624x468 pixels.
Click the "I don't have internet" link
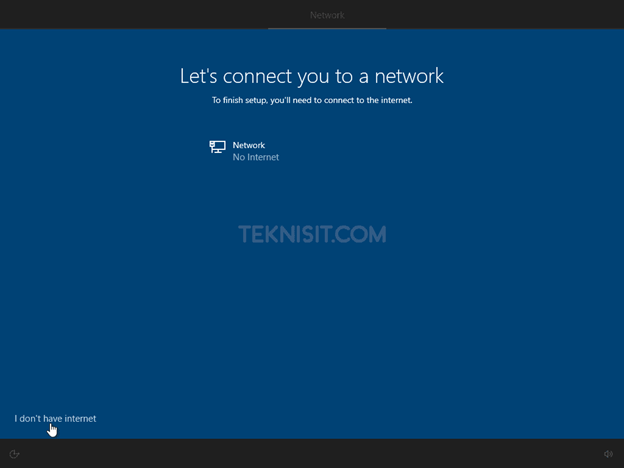point(55,418)
